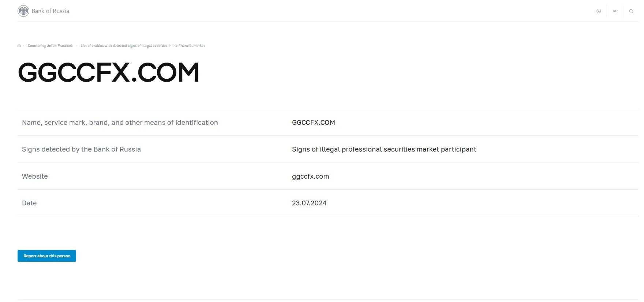Select the 23.07.2024 date value
Screen dimensions: 644x302
coord(309,203)
